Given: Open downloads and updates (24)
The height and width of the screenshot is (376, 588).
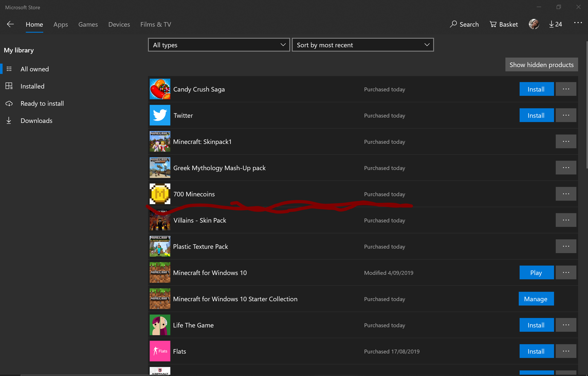Looking at the screenshot, I should click(x=555, y=24).
